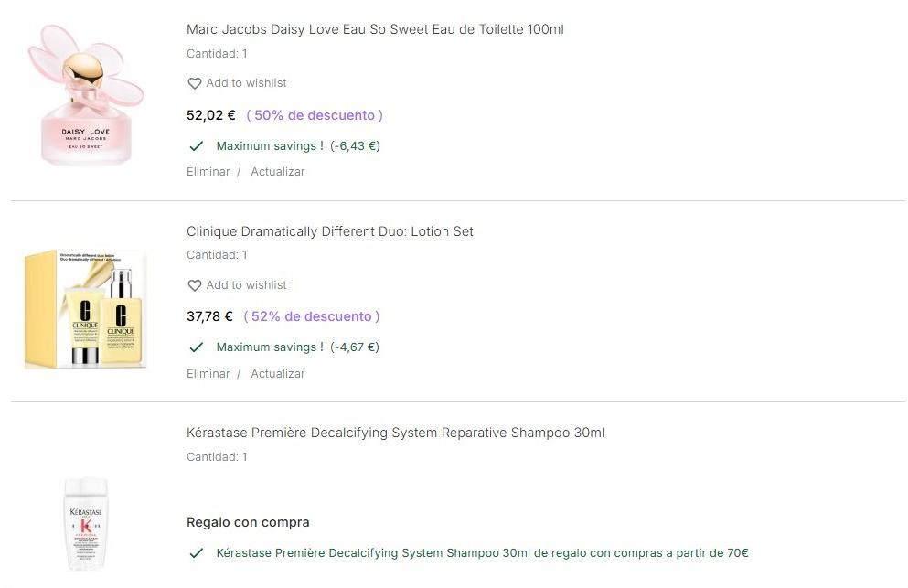Click the green checkmark beside Kérastase gift text
908x588 pixels.
196,553
